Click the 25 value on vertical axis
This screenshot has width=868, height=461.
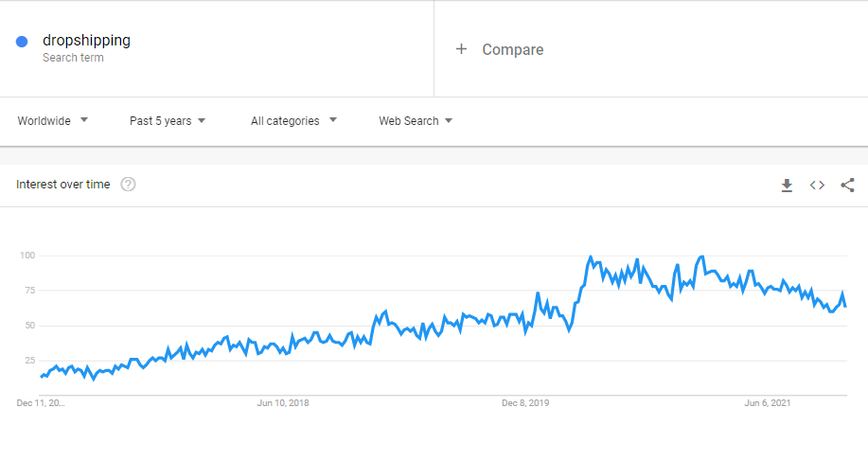(28, 361)
